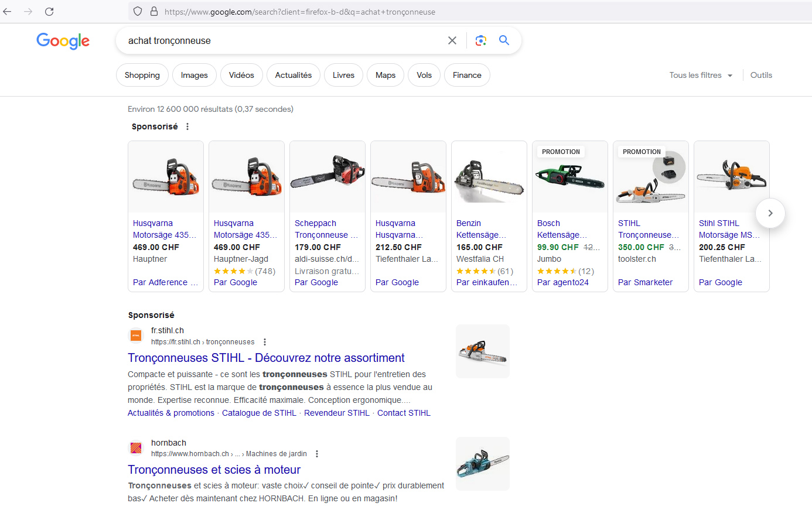The height and width of the screenshot is (520, 812).
Task: Open the Scheppach chainsaw product image
Action: (327, 177)
